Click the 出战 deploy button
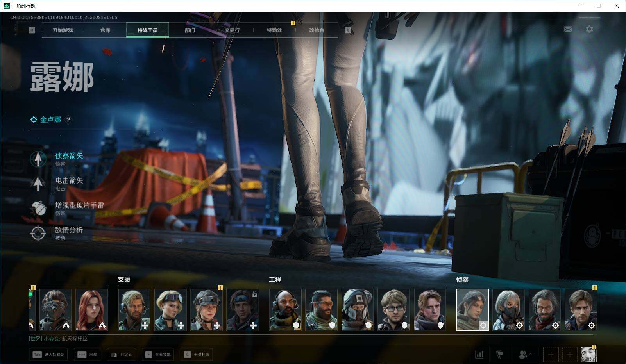Screen dimensions: 626x364 87,354
